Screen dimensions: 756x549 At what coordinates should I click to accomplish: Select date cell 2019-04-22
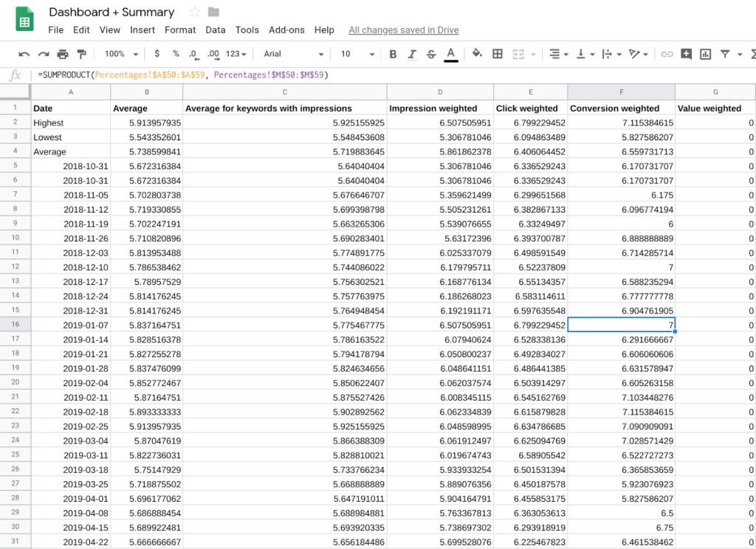pyautogui.click(x=71, y=542)
